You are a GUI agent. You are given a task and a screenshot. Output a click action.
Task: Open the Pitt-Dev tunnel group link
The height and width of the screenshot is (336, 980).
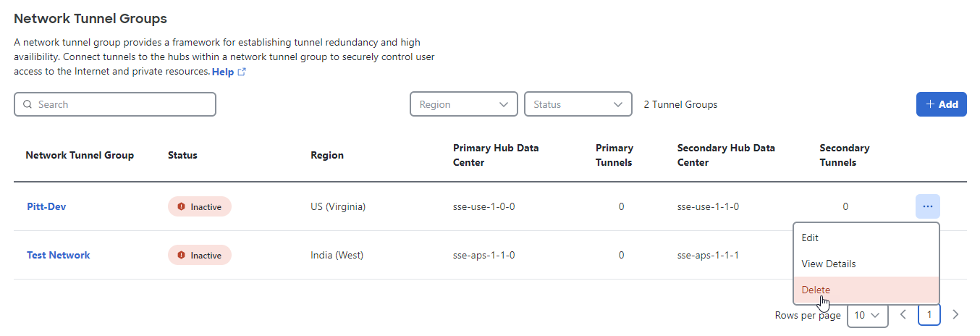point(46,206)
